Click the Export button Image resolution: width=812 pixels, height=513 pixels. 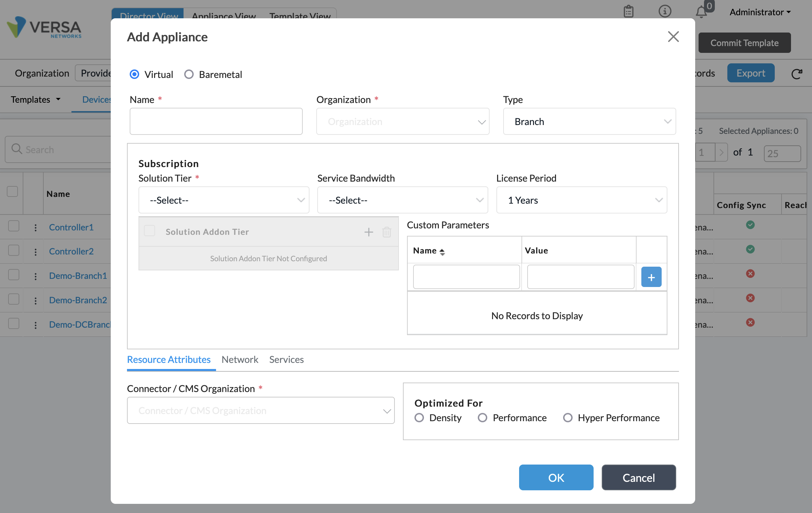tap(751, 73)
